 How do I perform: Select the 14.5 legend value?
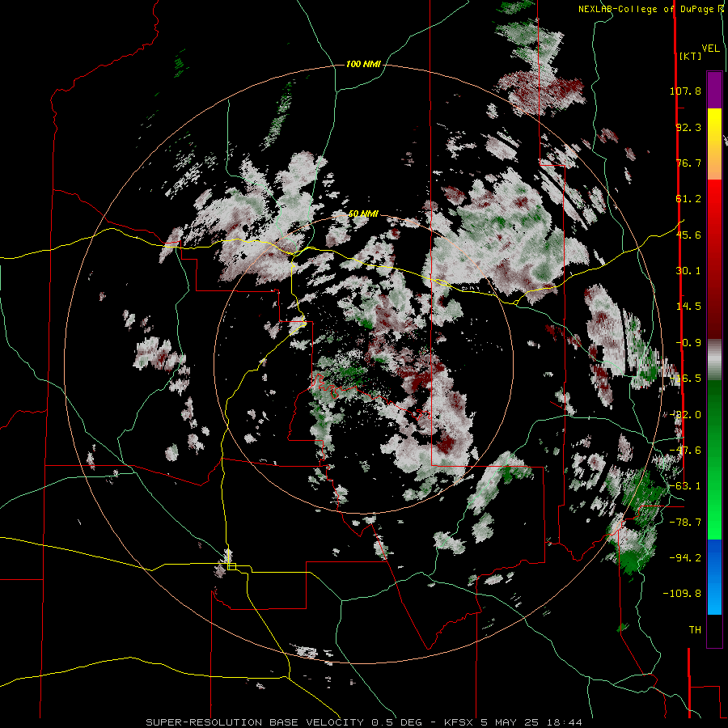pyautogui.click(x=688, y=307)
